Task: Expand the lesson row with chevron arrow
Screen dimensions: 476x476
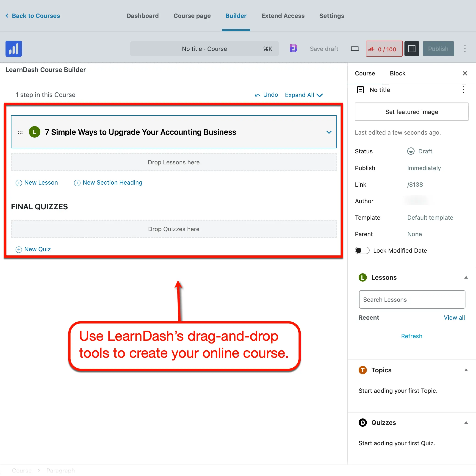Action: pos(329,132)
